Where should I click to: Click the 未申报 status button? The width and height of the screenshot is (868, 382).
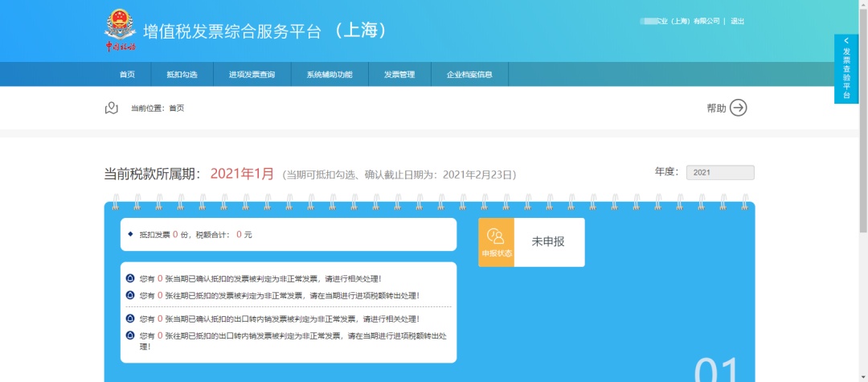(x=548, y=242)
